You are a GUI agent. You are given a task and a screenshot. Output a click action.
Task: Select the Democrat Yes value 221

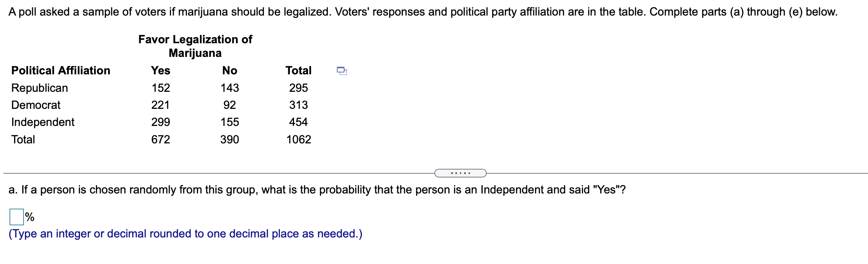click(160, 105)
